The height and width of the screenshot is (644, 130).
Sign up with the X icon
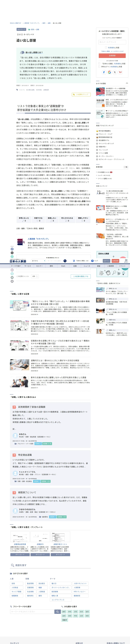(115, 72)
